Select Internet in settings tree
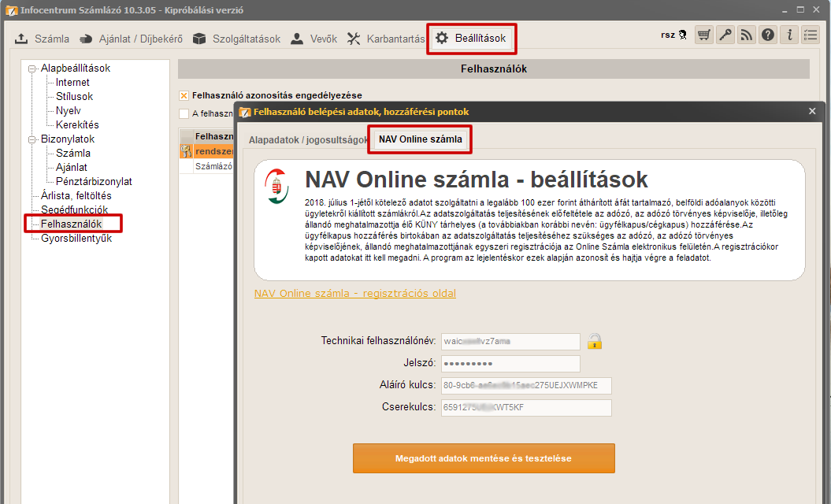 (72, 82)
